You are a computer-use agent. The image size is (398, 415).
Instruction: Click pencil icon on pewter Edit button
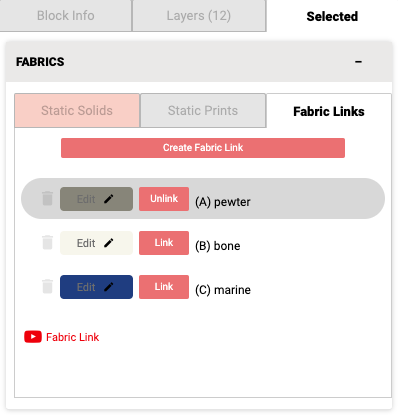(x=109, y=199)
